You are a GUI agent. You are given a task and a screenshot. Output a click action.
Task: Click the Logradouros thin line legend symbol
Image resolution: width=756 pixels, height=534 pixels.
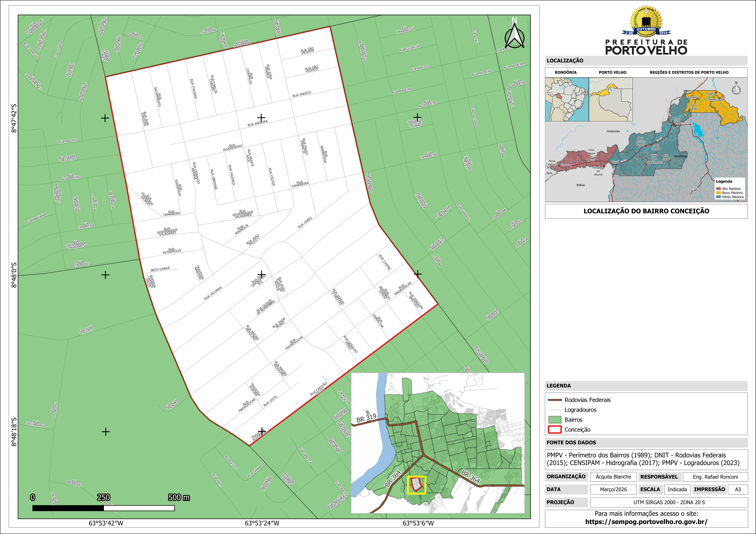click(x=555, y=410)
